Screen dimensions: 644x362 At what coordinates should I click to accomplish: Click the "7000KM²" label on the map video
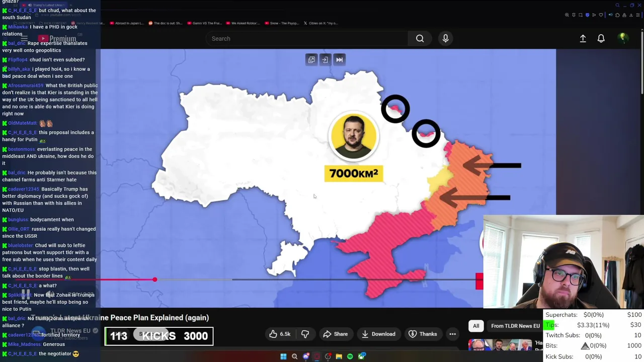(354, 173)
